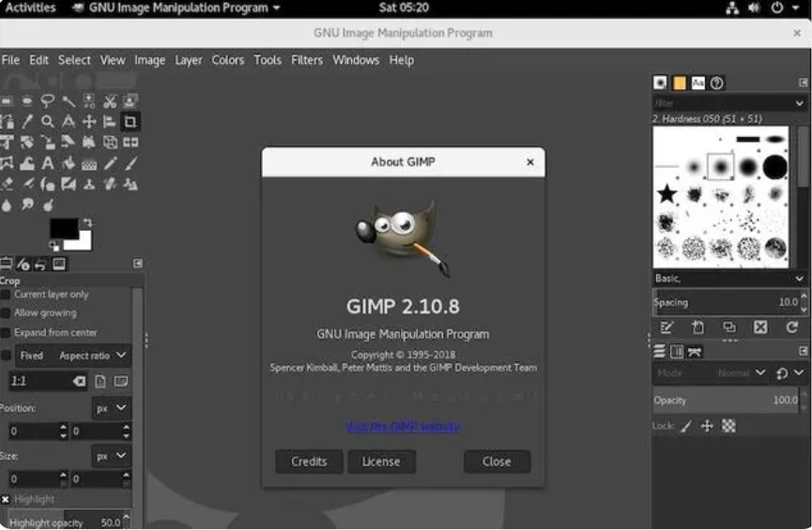Screen dimensions: 812x530
Task: Uncheck the Highlight option
Action: (x=6, y=499)
